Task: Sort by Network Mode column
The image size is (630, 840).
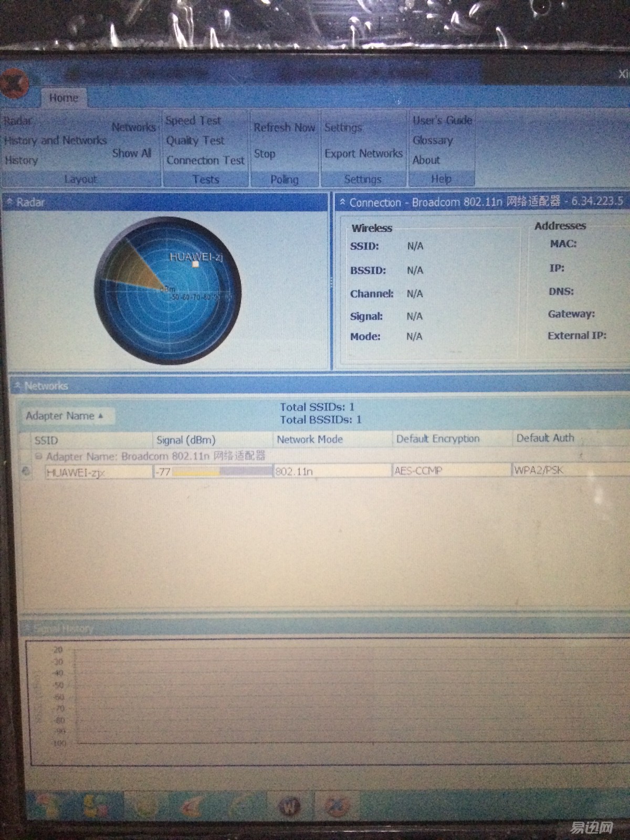Action: coord(332,439)
